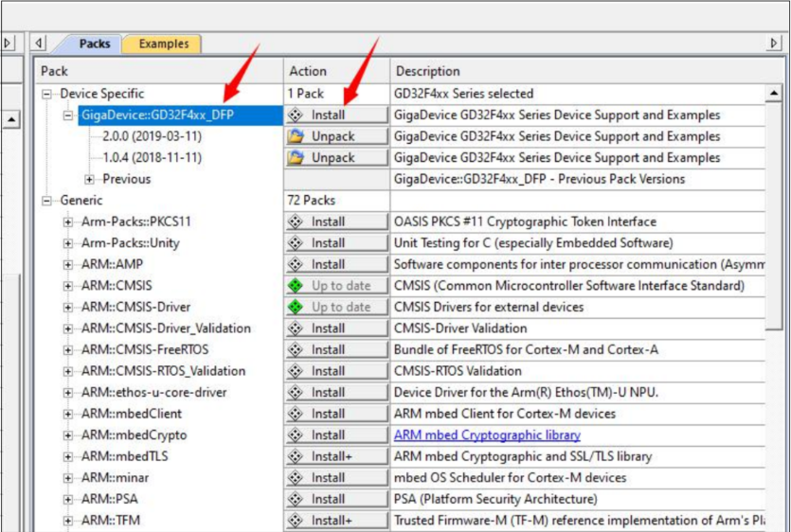Select the ARM::mbedCrypto pack row
Image resolution: width=791 pixels, height=532 pixels.
coord(135,435)
